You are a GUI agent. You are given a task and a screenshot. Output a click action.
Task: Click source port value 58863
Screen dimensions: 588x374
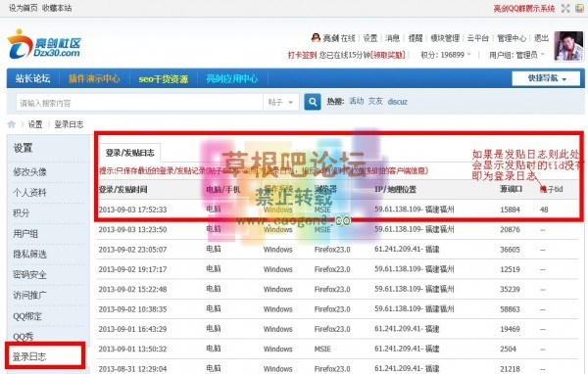point(510,309)
